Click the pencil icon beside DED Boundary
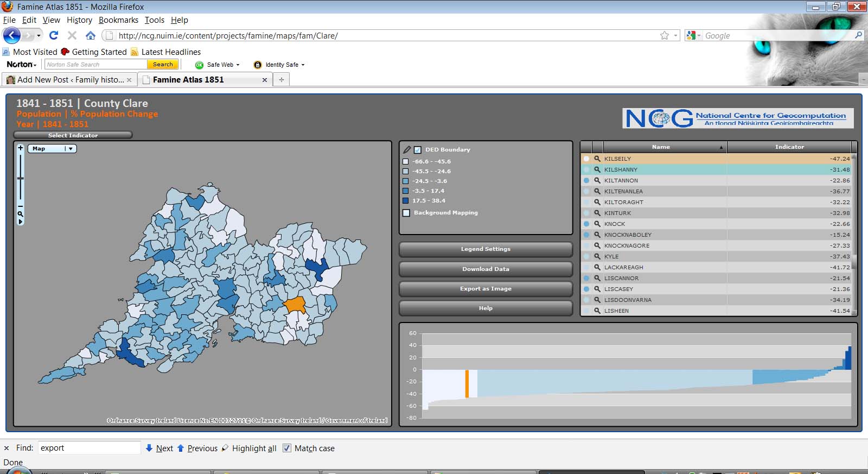 coord(407,149)
